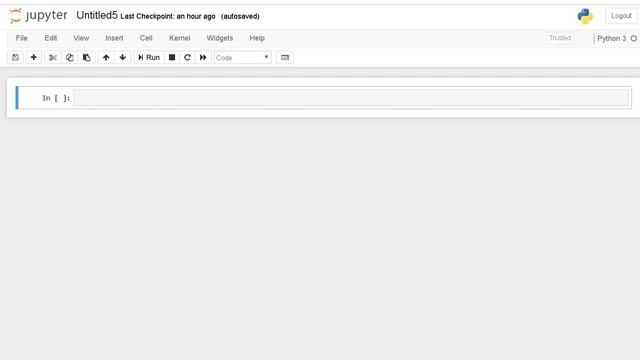This screenshot has height=360, width=640.
Task: Click the Python 3 kernel name
Action: (611, 38)
